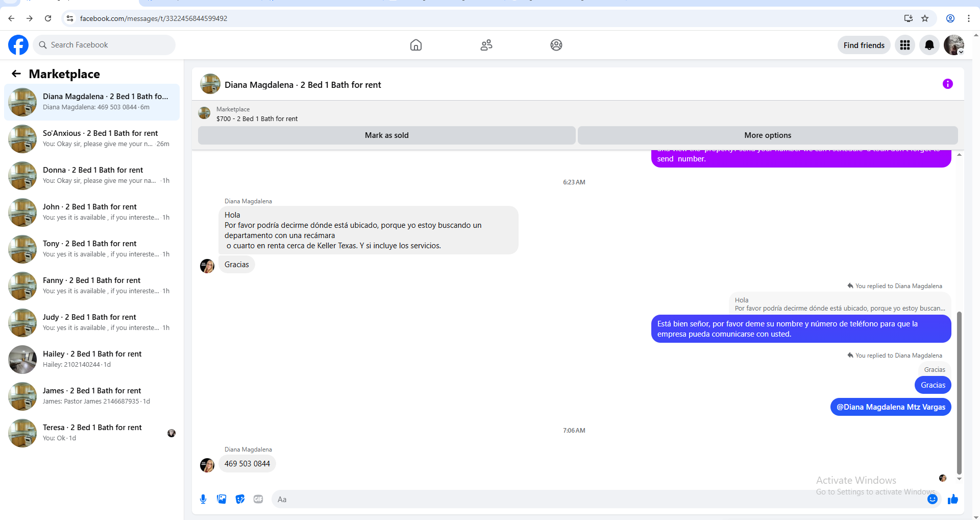Choose a GIF icon
980x520 pixels.
point(258,499)
